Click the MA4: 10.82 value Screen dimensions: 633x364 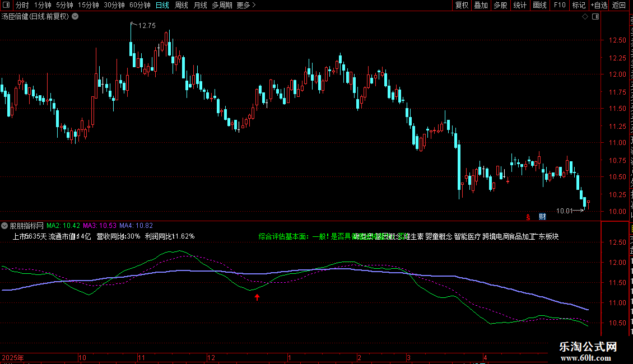tap(136, 226)
